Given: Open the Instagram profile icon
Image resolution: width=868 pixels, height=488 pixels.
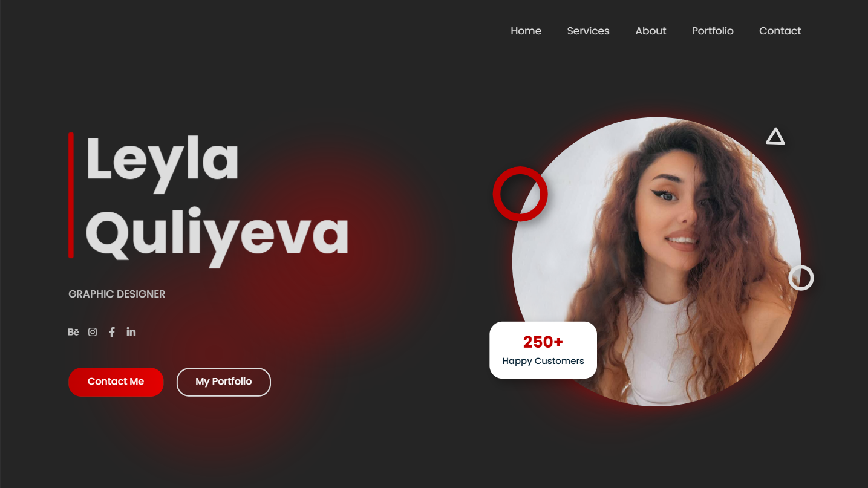Looking at the screenshot, I should (x=93, y=332).
